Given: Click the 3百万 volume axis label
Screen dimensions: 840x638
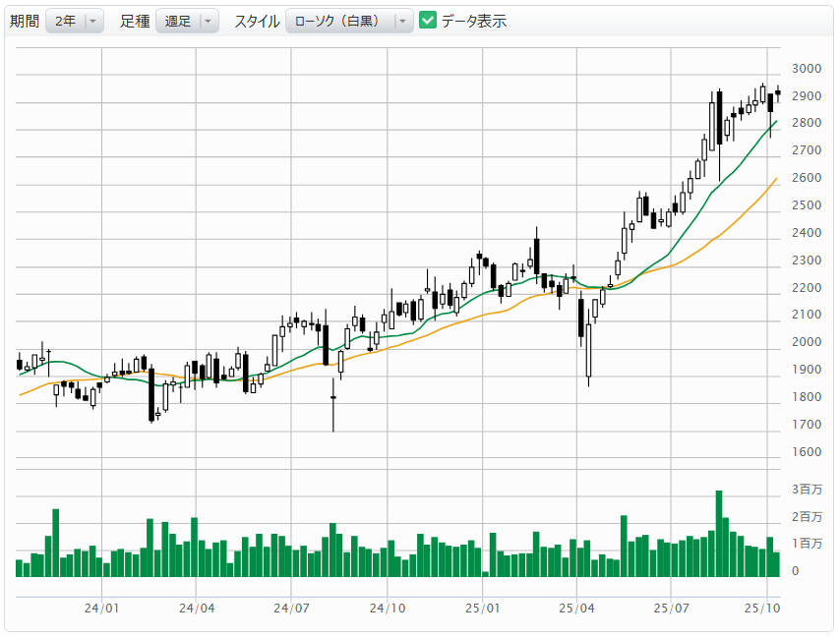Looking at the screenshot, I should pyautogui.click(x=807, y=490).
